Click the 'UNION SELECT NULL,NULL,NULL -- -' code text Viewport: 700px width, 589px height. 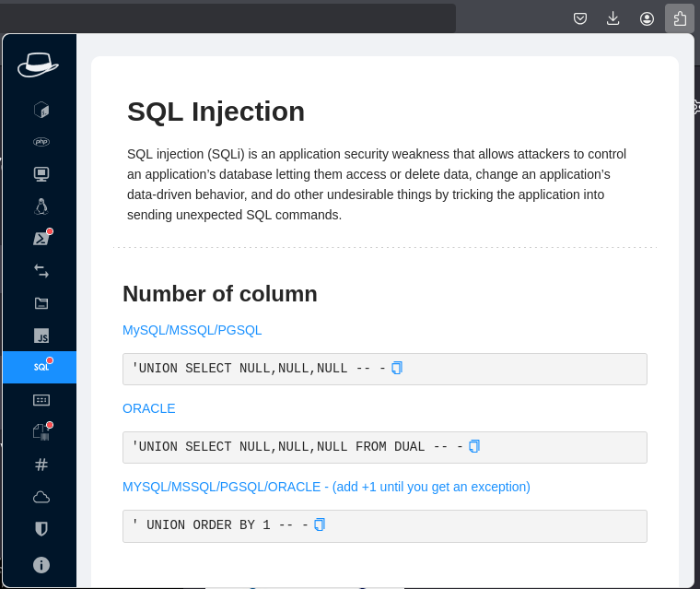(259, 368)
